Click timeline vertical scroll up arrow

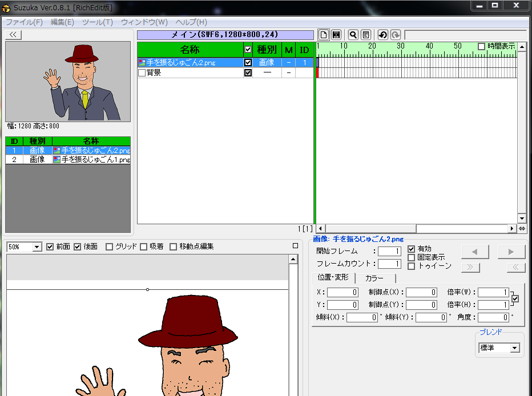pos(522,46)
